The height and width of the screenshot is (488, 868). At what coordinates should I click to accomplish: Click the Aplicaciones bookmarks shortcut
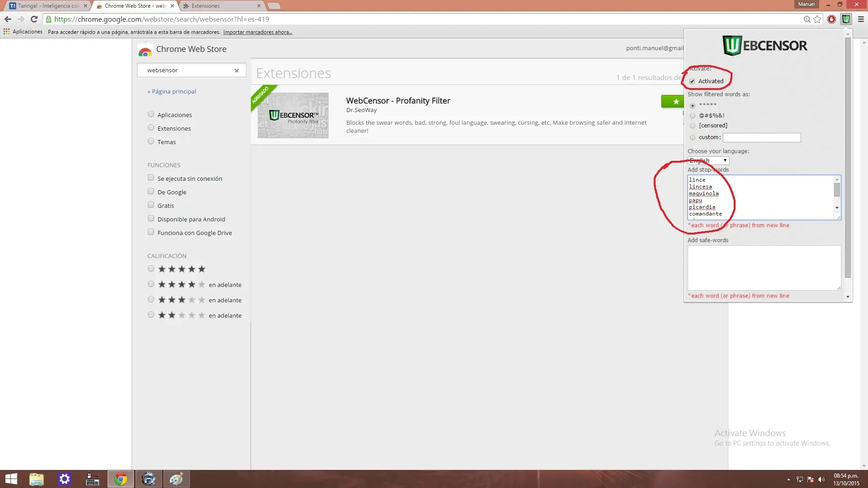point(23,32)
